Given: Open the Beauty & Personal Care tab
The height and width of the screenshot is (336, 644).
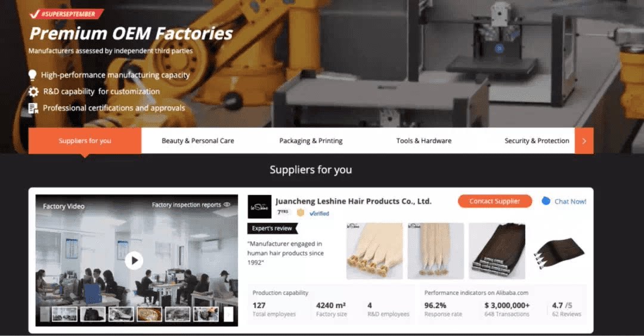Looking at the screenshot, I should point(197,141).
